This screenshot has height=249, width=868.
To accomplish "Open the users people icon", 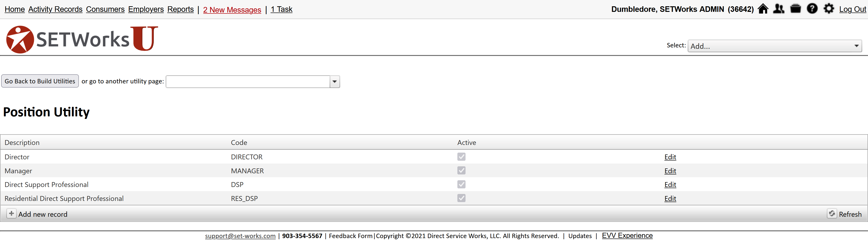I will tap(779, 9).
